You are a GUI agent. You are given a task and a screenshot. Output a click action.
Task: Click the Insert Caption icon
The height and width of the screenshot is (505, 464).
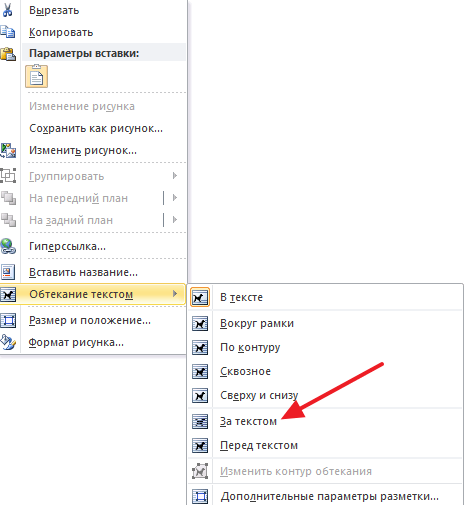coord(8,272)
